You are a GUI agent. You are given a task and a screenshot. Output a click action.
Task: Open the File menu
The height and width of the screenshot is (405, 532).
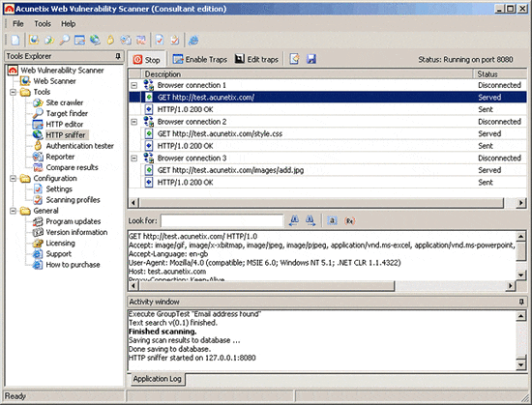tap(18, 24)
